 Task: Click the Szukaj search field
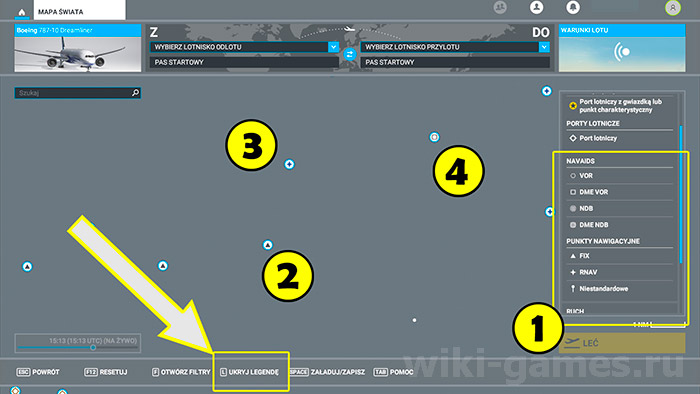(78, 93)
